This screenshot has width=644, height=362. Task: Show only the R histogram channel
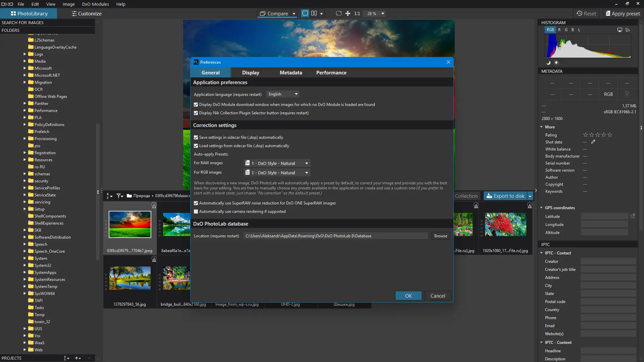click(559, 30)
